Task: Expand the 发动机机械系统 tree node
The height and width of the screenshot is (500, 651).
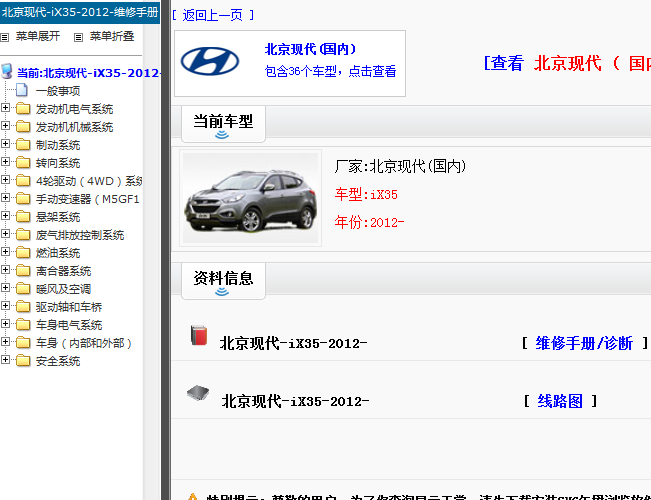Action: pos(5,125)
